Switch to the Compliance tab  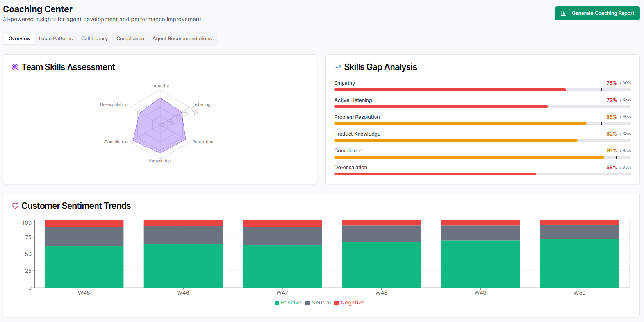click(130, 39)
